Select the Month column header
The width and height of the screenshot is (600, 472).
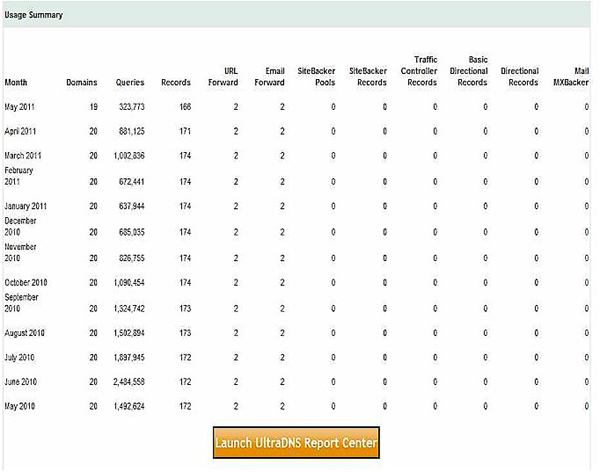point(17,82)
